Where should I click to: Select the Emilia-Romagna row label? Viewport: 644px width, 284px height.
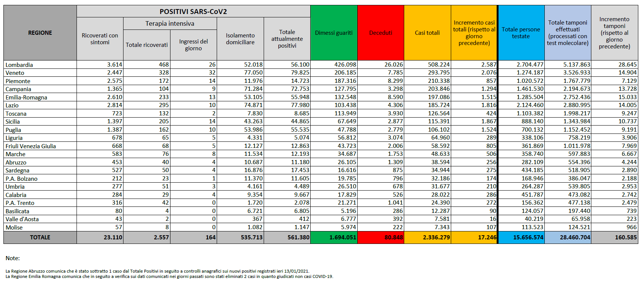pos(26,97)
